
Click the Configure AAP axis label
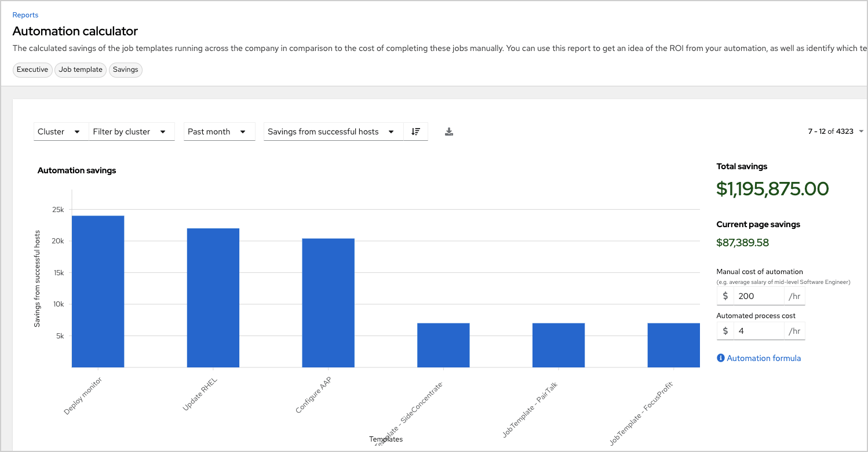click(313, 395)
